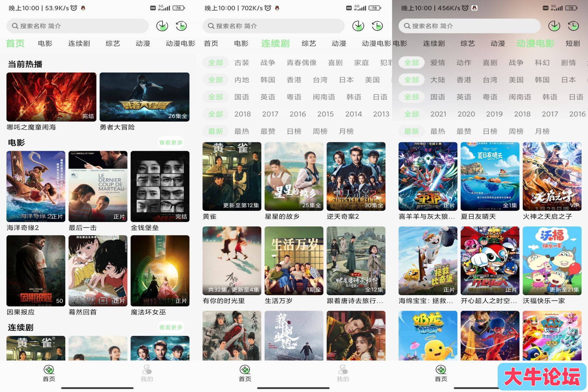Open 逆天奇案2 series poster in middle screen
The width and height of the screenshot is (588, 392).
coord(356,176)
